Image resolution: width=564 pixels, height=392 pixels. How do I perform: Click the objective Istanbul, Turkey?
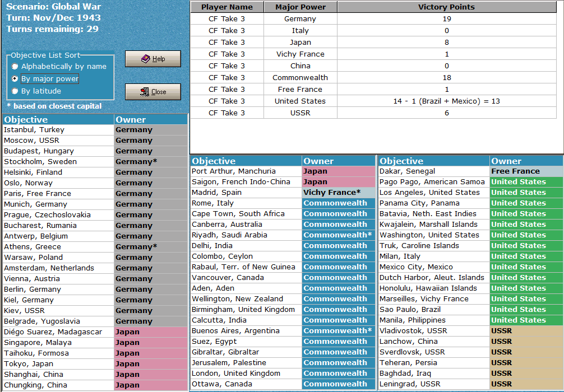coord(58,130)
